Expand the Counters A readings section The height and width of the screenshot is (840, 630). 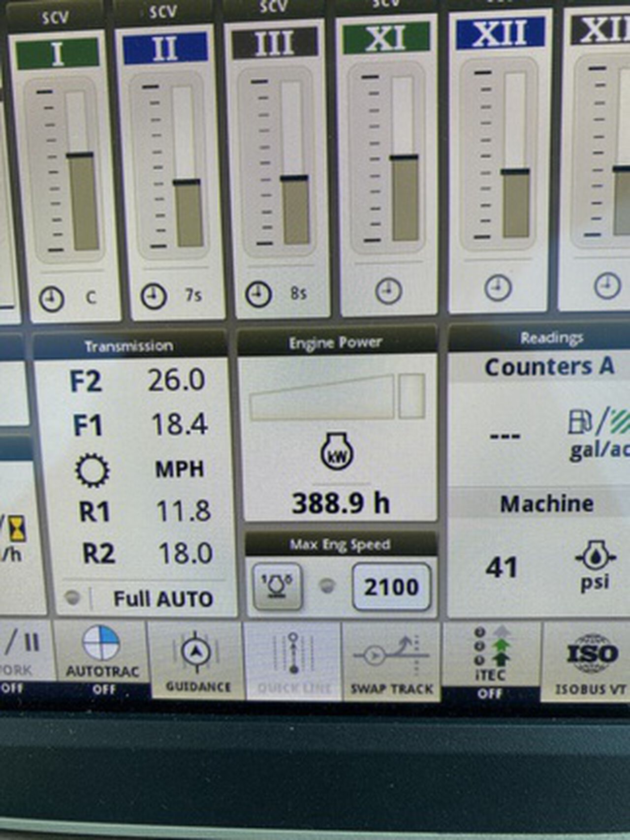point(549,367)
